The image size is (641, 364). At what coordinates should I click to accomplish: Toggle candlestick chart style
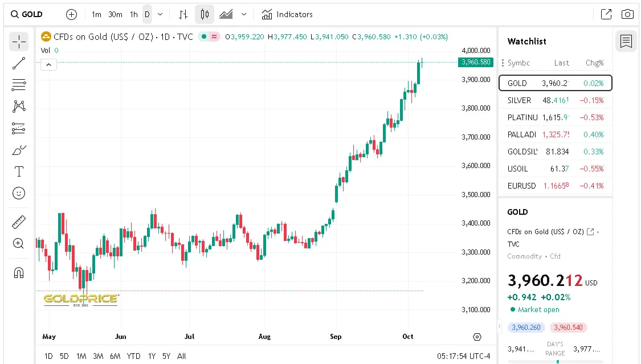pyautogui.click(x=205, y=14)
